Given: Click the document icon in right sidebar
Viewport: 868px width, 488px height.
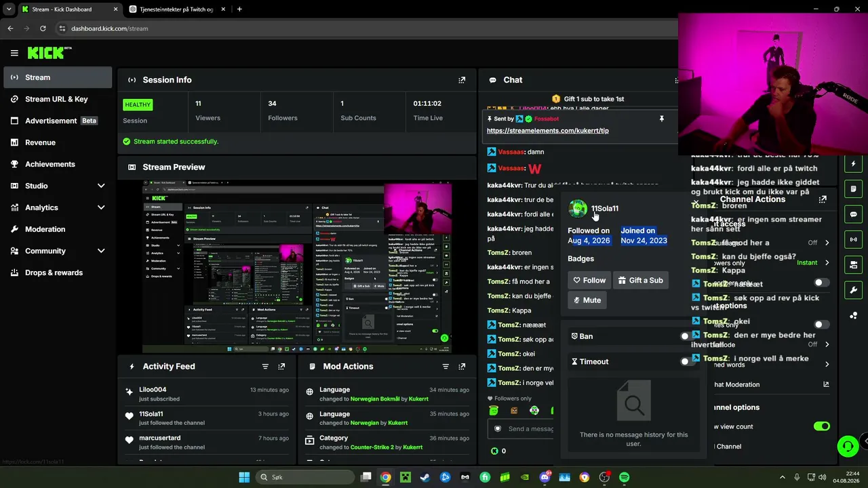Looking at the screenshot, I should click(854, 189).
